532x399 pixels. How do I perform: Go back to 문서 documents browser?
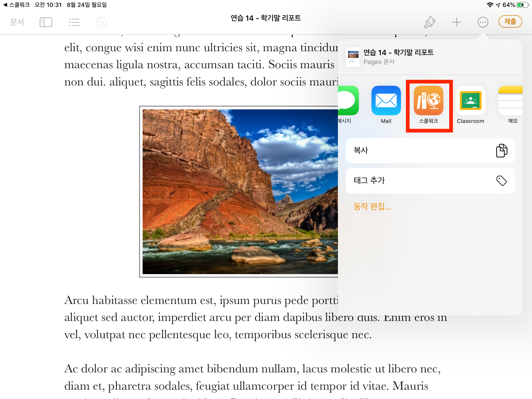[x=17, y=22]
